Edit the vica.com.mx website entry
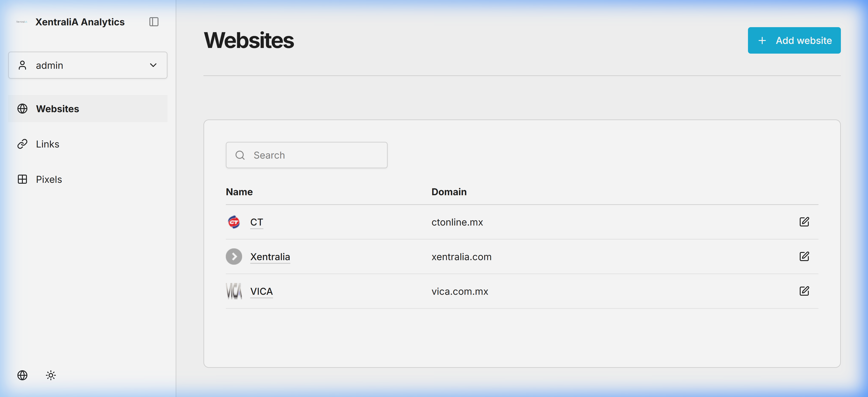Image resolution: width=868 pixels, height=397 pixels. [x=804, y=291]
